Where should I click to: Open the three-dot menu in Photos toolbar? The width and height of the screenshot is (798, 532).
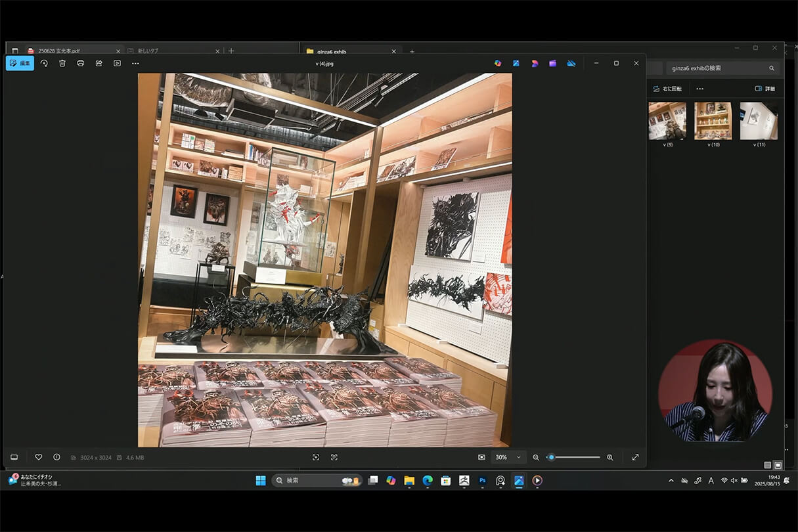click(x=135, y=63)
